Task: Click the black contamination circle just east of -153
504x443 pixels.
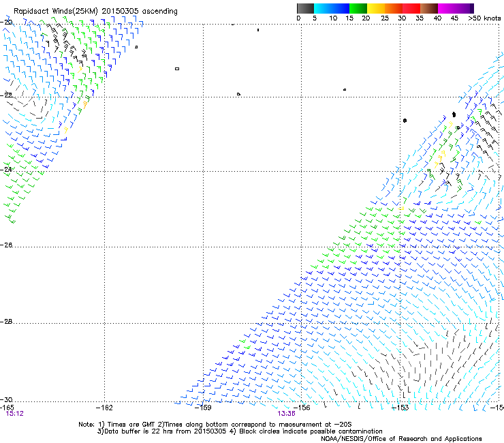Action: coord(405,121)
